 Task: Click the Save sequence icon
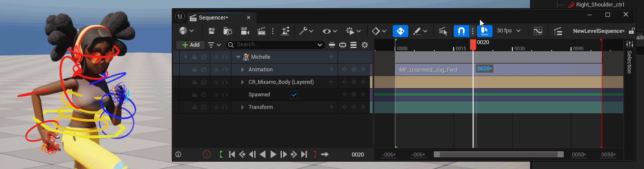[x=212, y=31]
